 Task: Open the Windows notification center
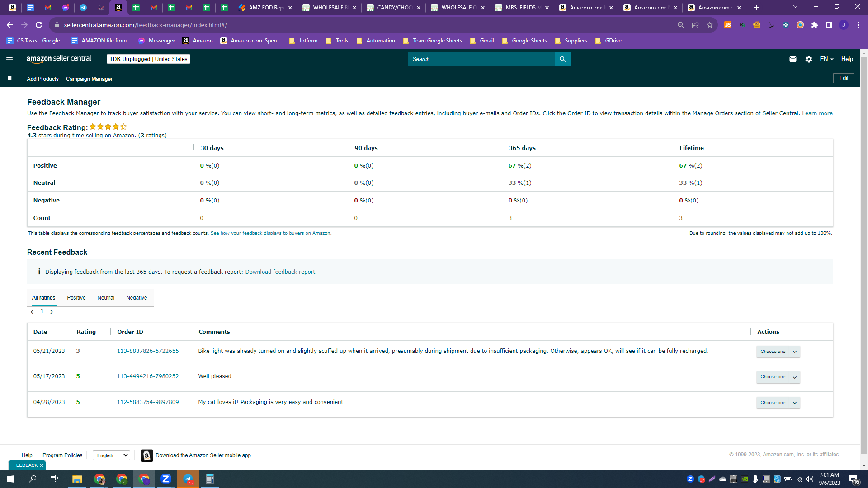(854, 479)
